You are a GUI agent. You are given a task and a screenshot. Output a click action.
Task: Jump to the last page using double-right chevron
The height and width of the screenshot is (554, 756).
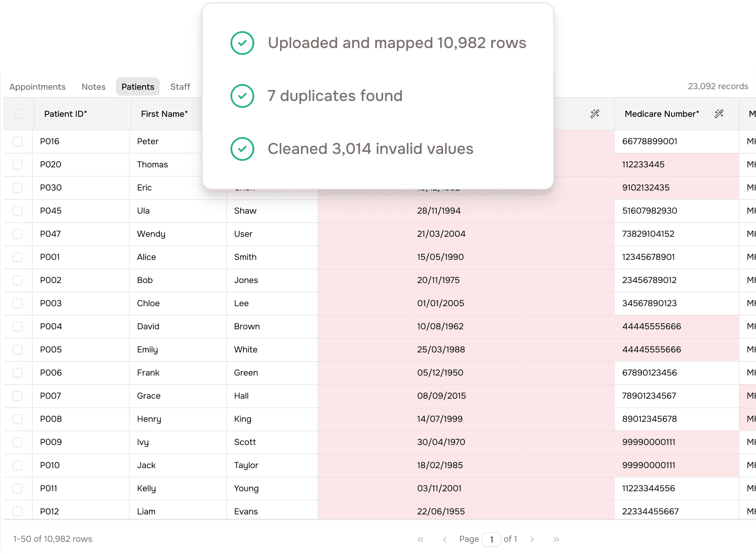point(556,539)
